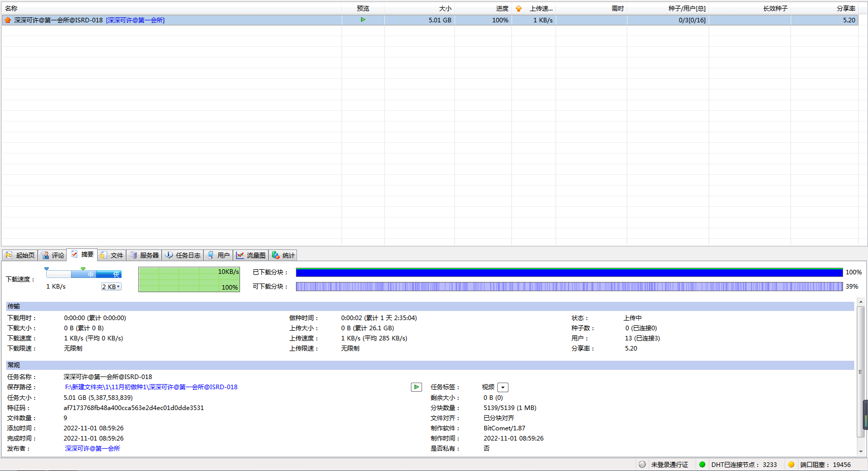Click the yellow port blocked status indicator
This screenshot has height=471, width=868.
(x=791, y=464)
